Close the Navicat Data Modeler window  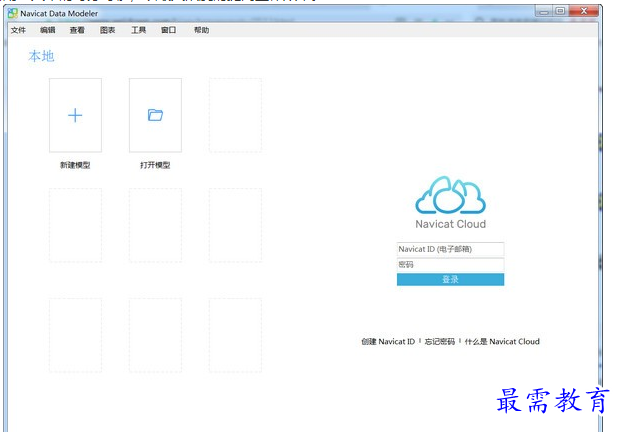(x=584, y=11)
